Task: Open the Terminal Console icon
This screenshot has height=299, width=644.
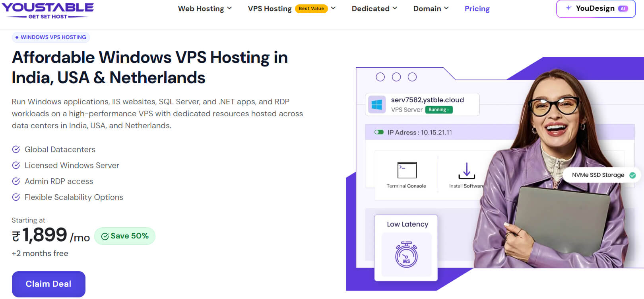Action: coord(407,170)
